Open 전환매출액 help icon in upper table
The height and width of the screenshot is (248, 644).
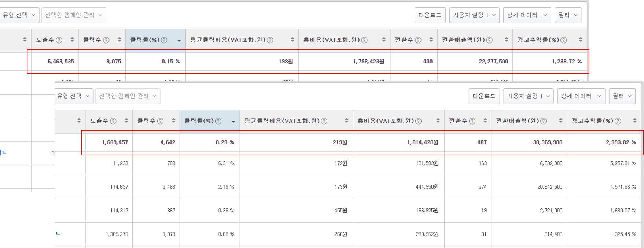point(489,40)
